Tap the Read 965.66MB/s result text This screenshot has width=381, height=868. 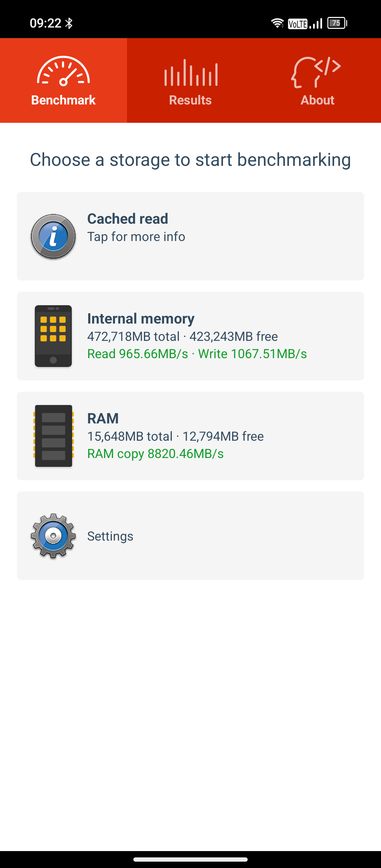point(138,354)
